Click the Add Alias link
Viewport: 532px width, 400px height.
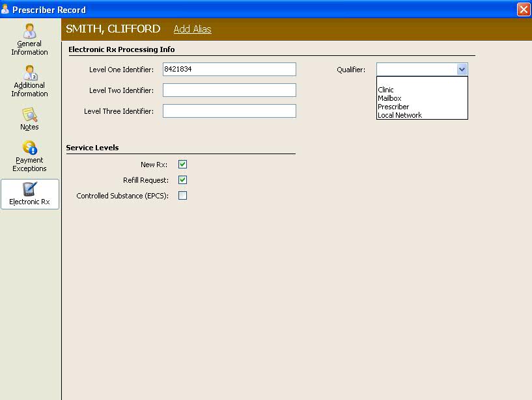coord(192,29)
